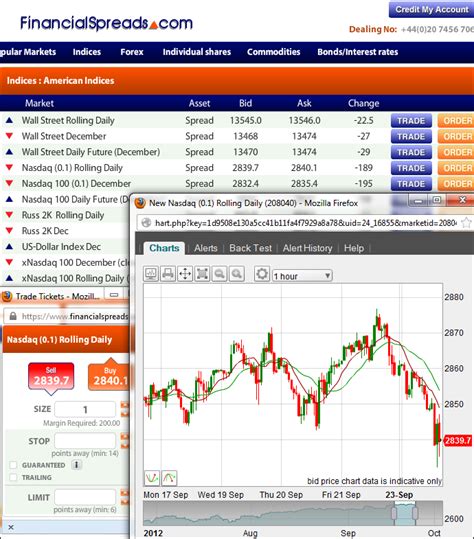The width and height of the screenshot is (474, 539).
Task: Click the guaranteed stop info icon
Action: click(x=76, y=465)
